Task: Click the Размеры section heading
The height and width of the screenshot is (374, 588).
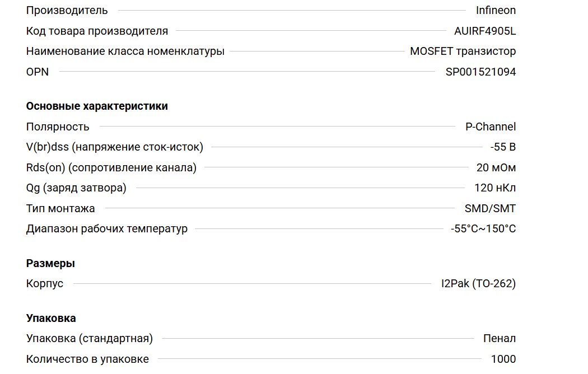Action: 50,263
